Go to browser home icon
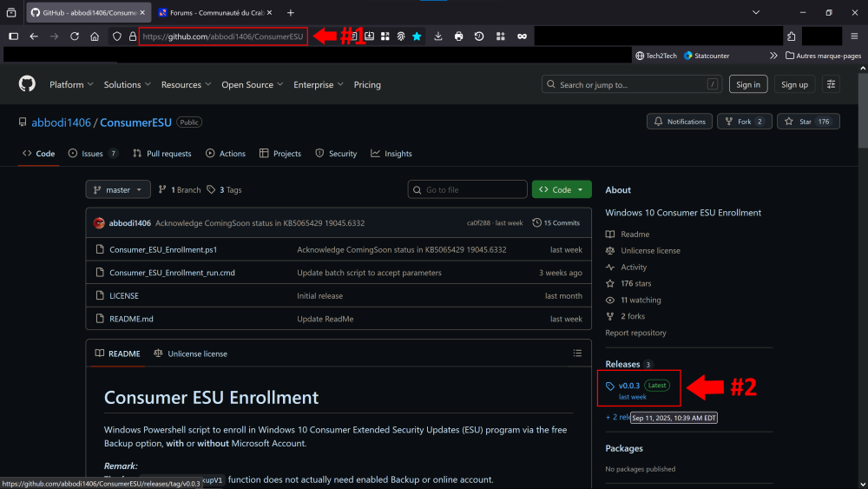The image size is (868, 489). tap(95, 36)
